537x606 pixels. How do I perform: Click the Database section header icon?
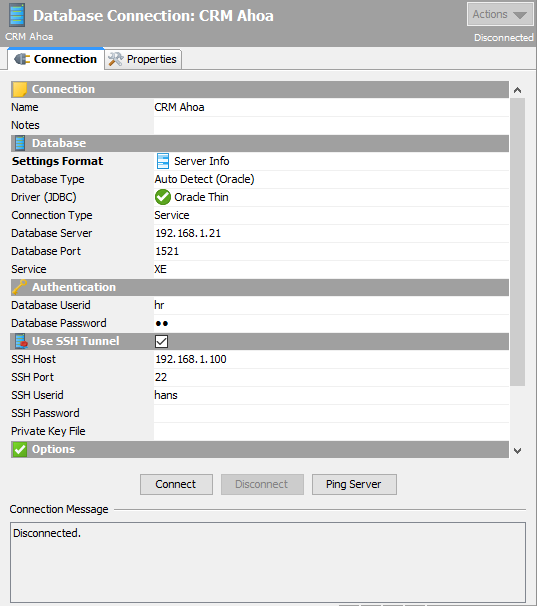[20, 143]
